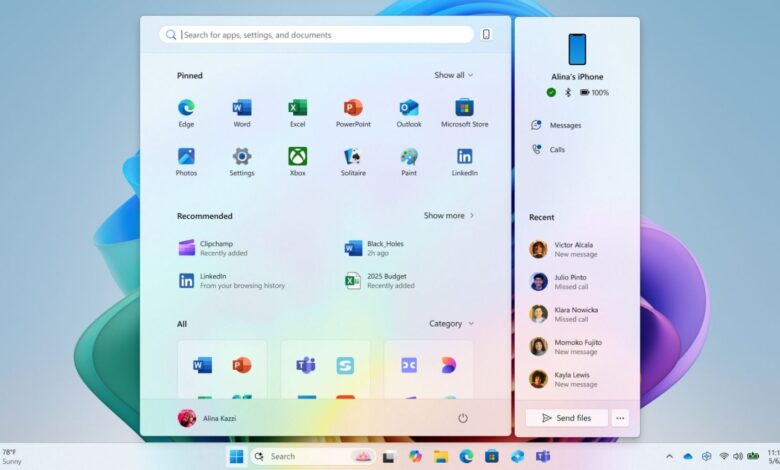
Task: Open the 2025 Budget Excel file
Action: [x=380, y=281]
